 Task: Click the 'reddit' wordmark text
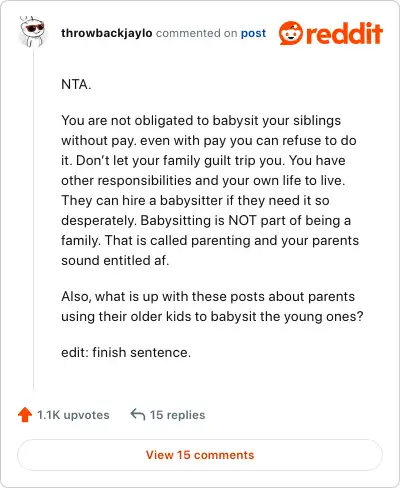[344, 33]
